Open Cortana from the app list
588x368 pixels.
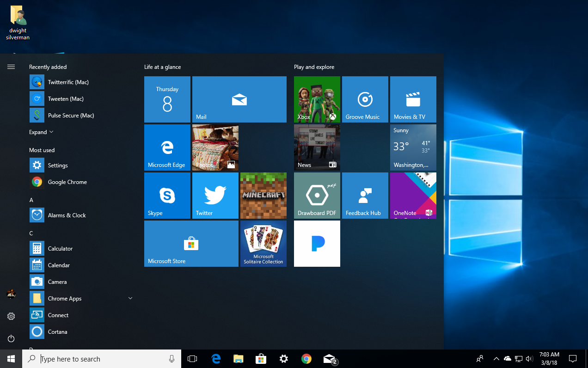click(x=81, y=332)
